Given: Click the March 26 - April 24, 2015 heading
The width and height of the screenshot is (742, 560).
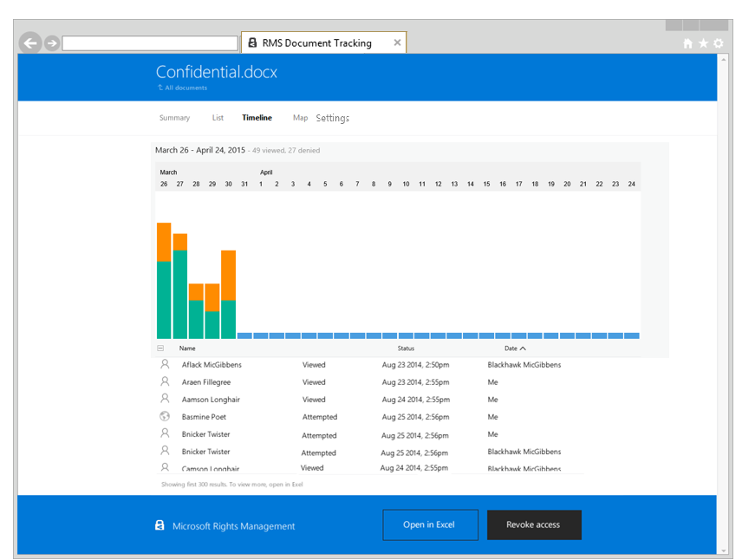Looking at the screenshot, I should (200, 150).
